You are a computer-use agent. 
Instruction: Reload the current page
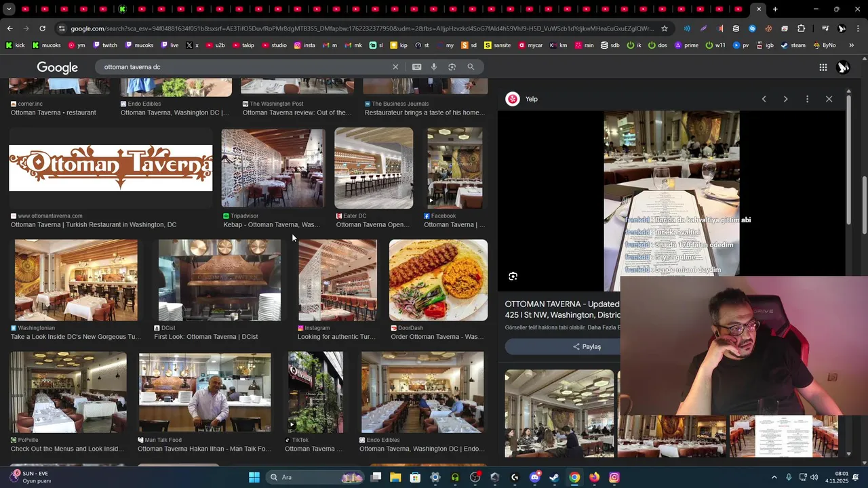(42, 28)
